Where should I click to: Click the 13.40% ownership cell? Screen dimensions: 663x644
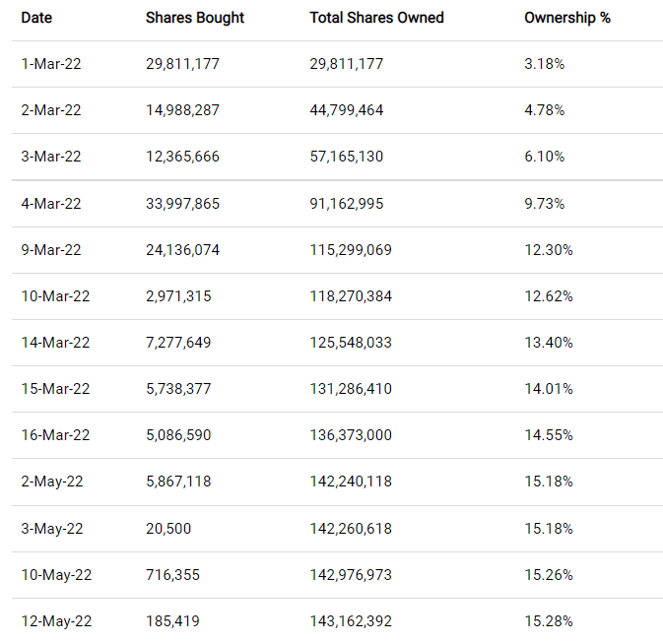[548, 343]
